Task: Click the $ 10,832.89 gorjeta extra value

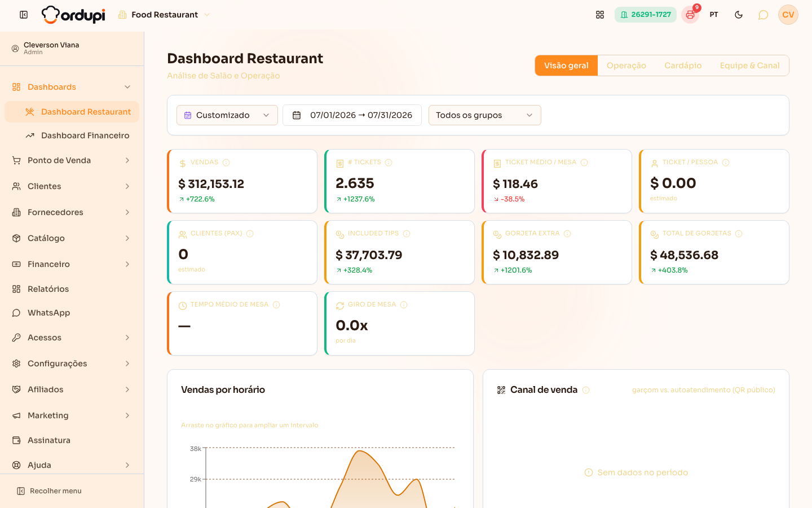Action: tap(526, 255)
